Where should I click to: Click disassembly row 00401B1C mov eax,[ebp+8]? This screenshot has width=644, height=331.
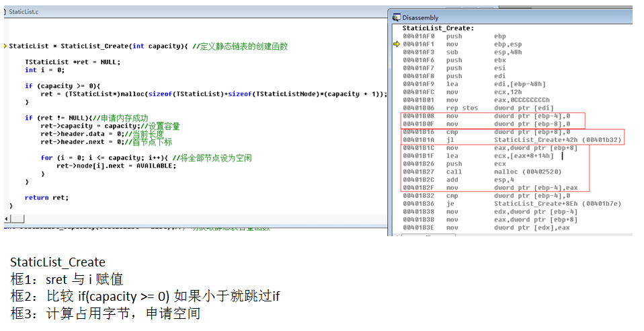pyautogui.click(x=490, y=148)
